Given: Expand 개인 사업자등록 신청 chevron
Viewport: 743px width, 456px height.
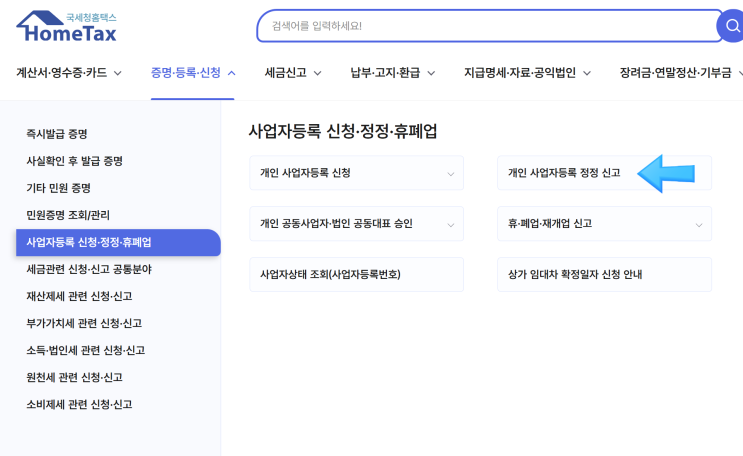Looking at the screenshot, I should pyautogui.click(x=450, y=174).
